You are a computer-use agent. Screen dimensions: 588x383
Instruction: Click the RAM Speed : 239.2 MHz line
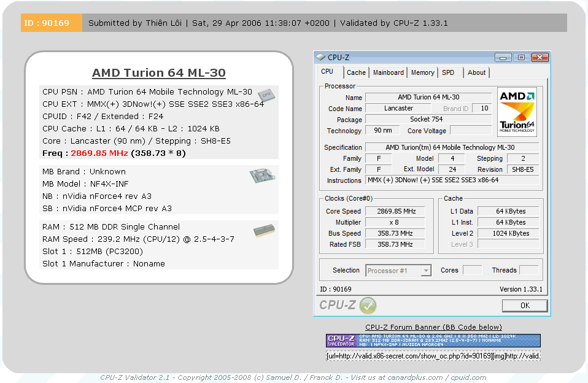pos(138,239)
